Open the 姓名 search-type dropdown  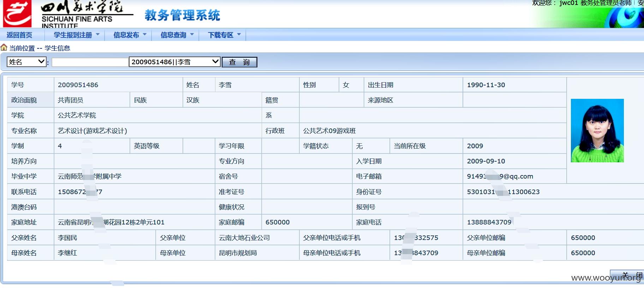point(26,62)
